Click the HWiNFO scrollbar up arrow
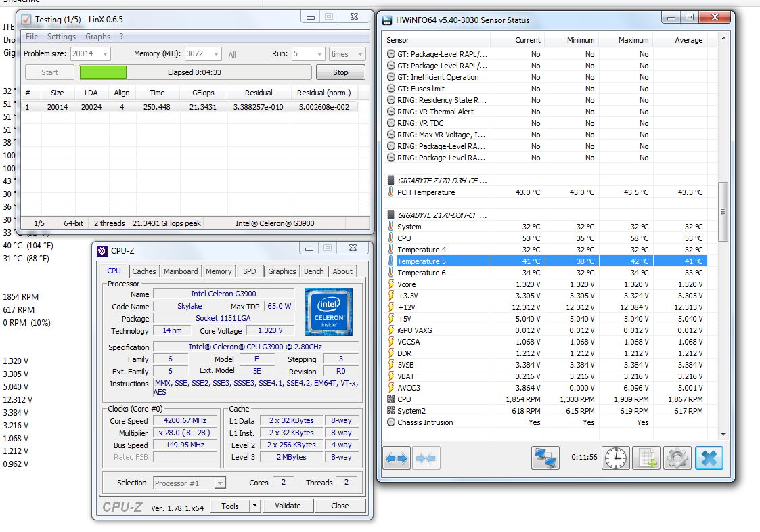The width and height of the screenshot is (760, 532). [x=723, y=39]
